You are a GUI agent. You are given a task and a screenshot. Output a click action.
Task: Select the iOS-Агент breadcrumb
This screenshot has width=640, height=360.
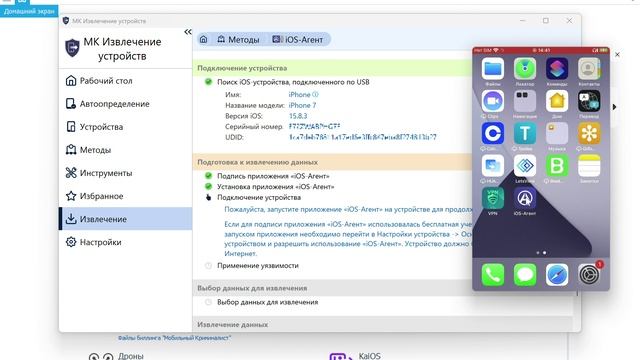tap(298, 40)
